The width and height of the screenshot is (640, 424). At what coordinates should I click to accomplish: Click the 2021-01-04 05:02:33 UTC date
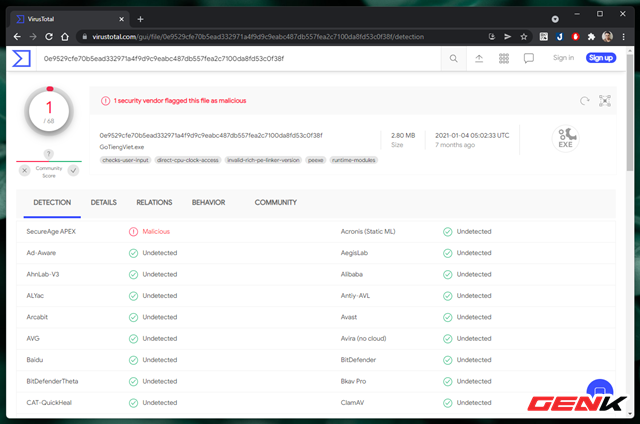pyautogui.click(x=472, y=135)
